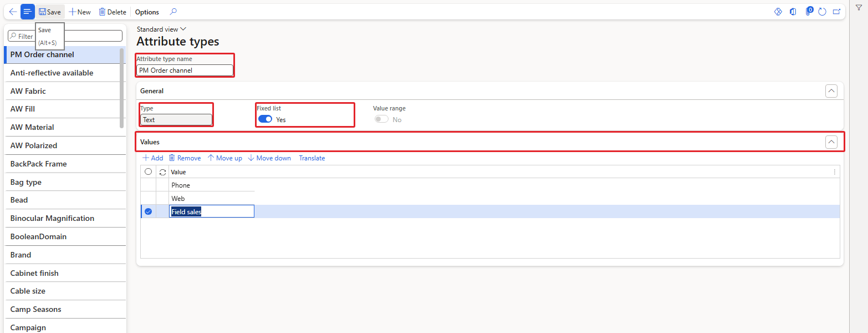This screenshot has width=868, height=333.
Task: Click Remove in the Values toolbar
Action: click(185, 158)
